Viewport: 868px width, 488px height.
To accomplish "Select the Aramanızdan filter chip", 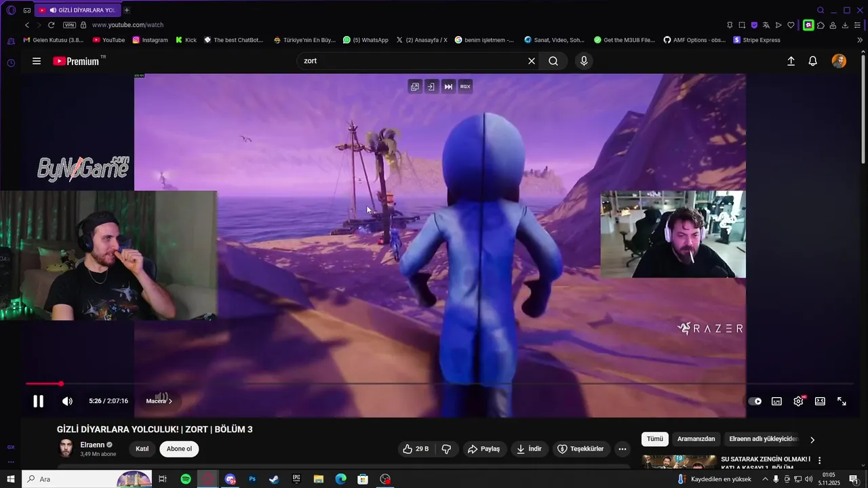I will tap(696, 439).
